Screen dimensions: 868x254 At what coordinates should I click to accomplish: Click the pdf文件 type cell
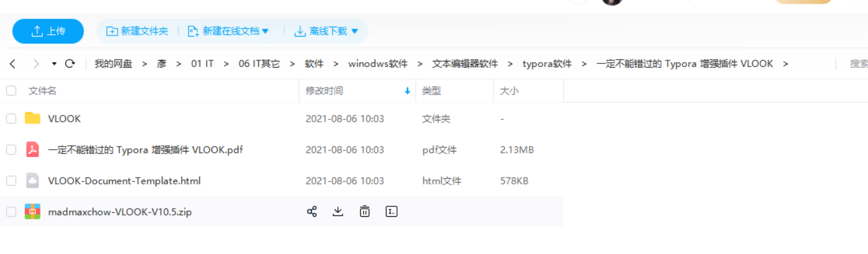tap(439, 150)
